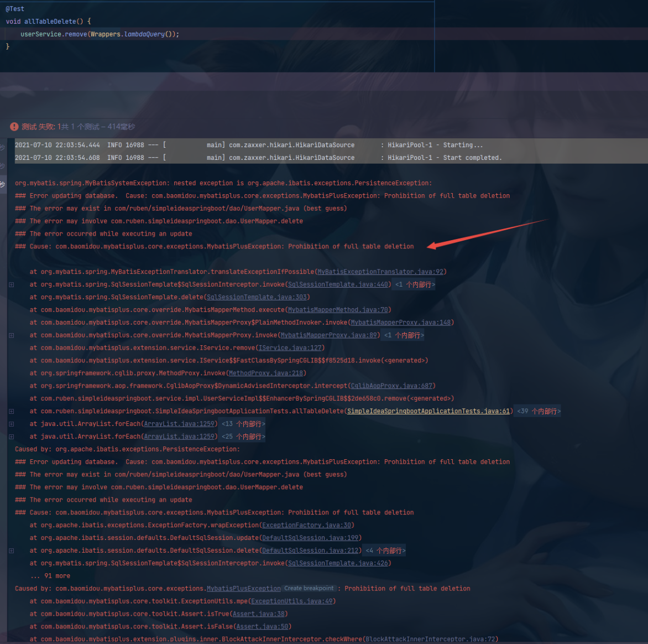This screenshot has height=644, width=648.
Task: Navigate to CglibAopProxy.java:687
Action: point(391,386)
